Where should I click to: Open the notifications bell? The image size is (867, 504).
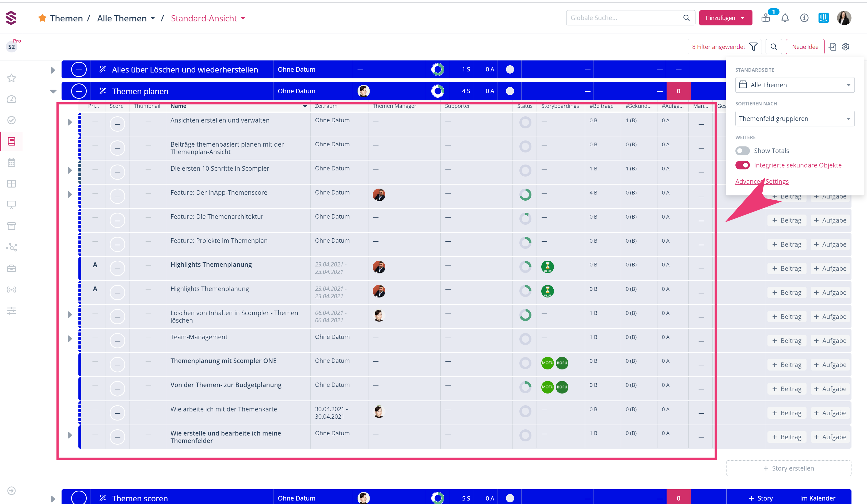(x=785, y=18)
